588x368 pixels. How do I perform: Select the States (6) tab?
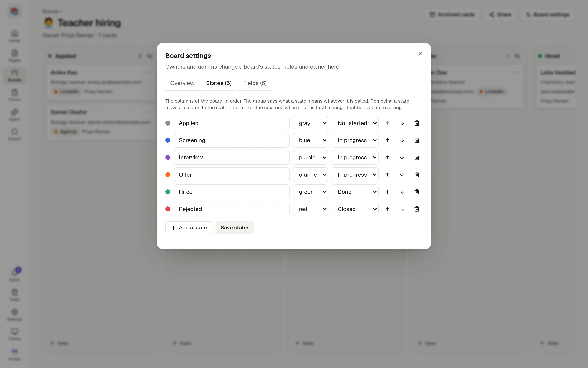219,83
